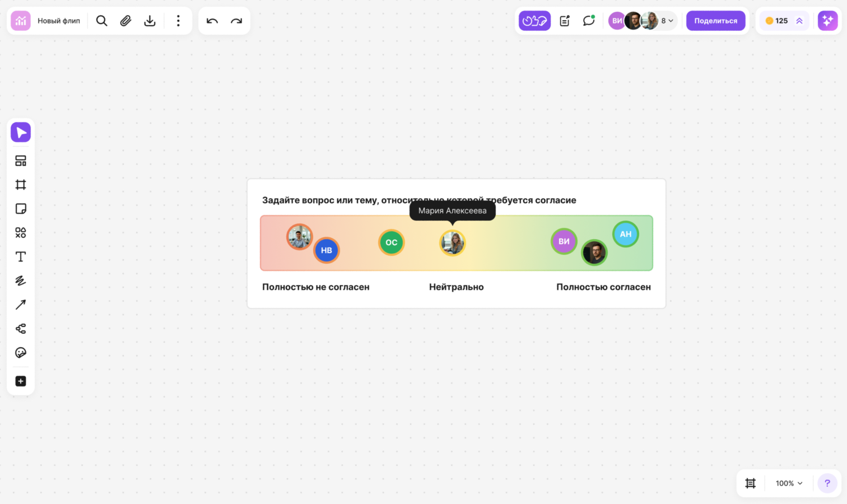Click the plus add more tools button
The width and height of the screenshot is (847, 504).
click(21, 381)
